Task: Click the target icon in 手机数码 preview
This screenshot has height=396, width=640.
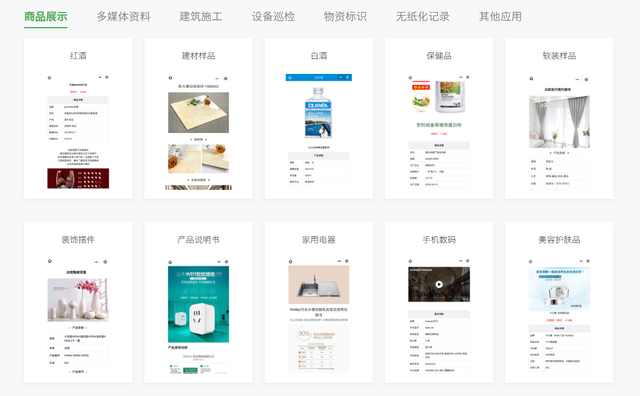Action: tap(468, 260)
